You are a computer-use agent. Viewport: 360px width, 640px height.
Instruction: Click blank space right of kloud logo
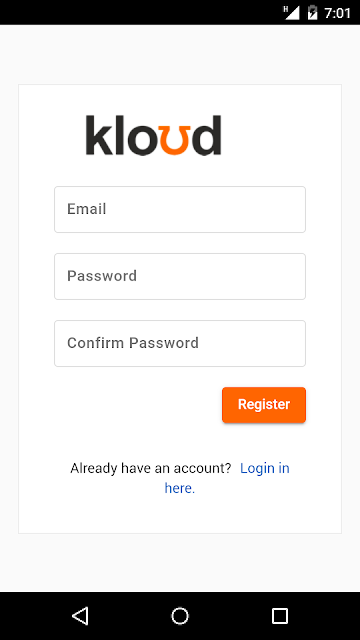pos(282,135)
